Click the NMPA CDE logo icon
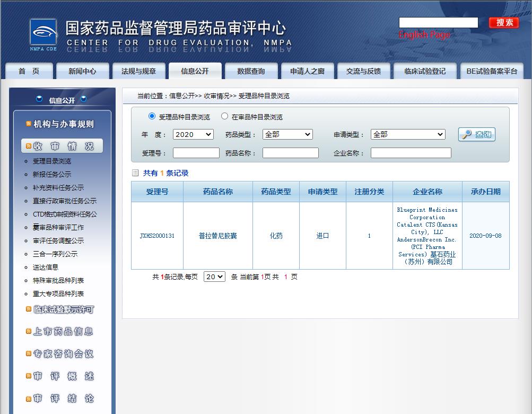This screenshot has height=414, width=532. tap(43, 35)
